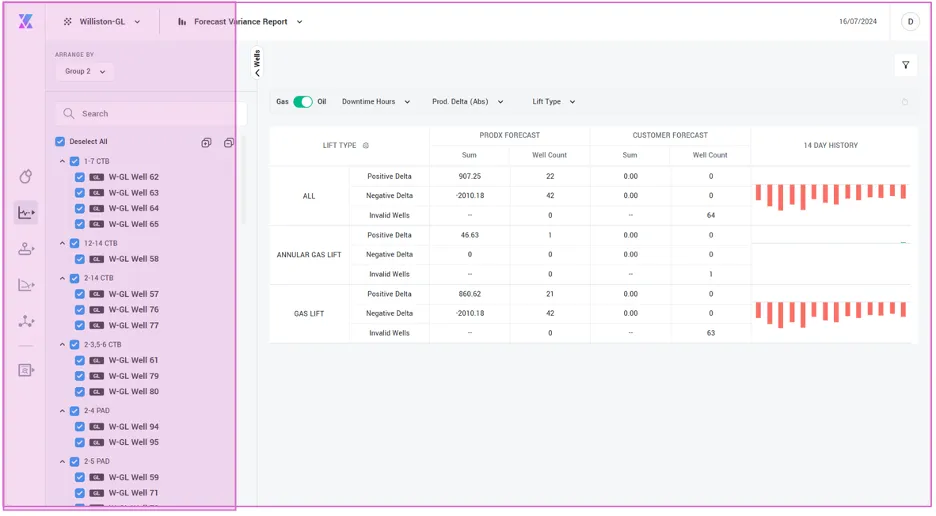Collapse the Wells side panel tab
The width and height of the screenshot is (936, 516).
[x=257, y=63]
